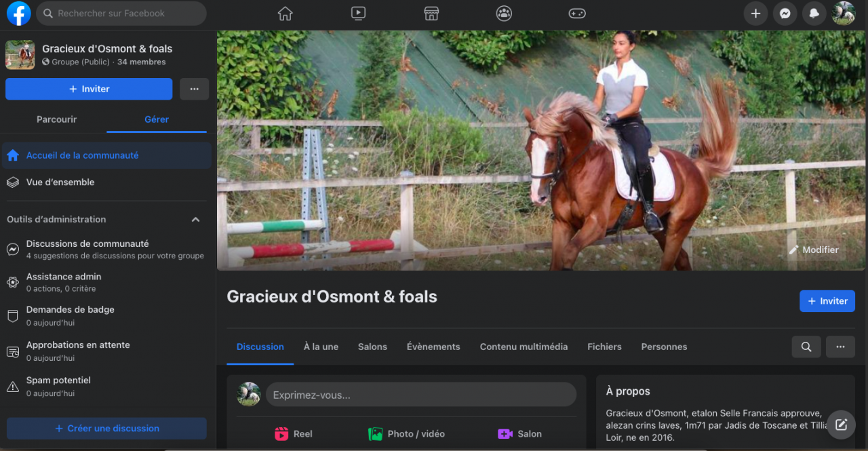Select the Watch video icon

point(358,13)
